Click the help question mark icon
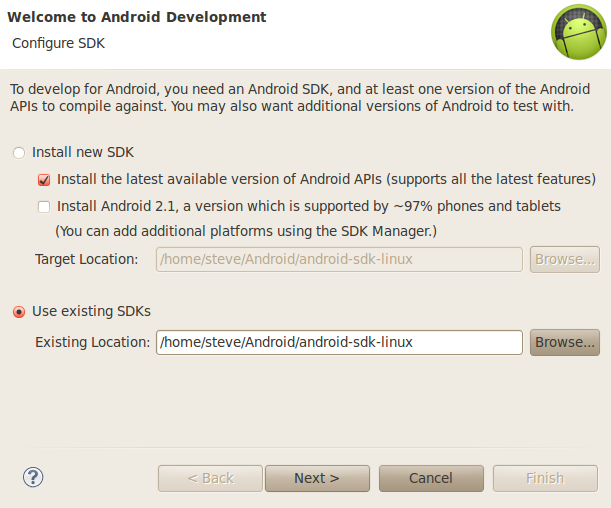The width and height of the screenshot is (611, 508). coord(33,477)
